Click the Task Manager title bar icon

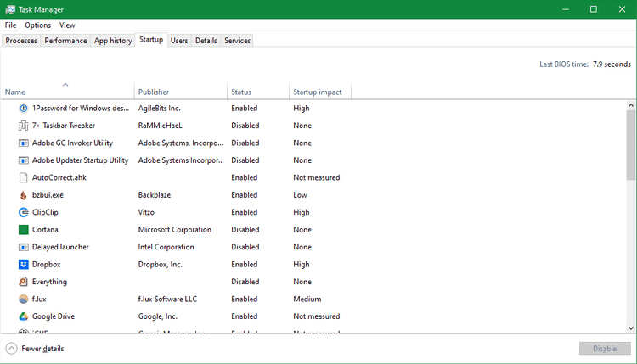10,9
